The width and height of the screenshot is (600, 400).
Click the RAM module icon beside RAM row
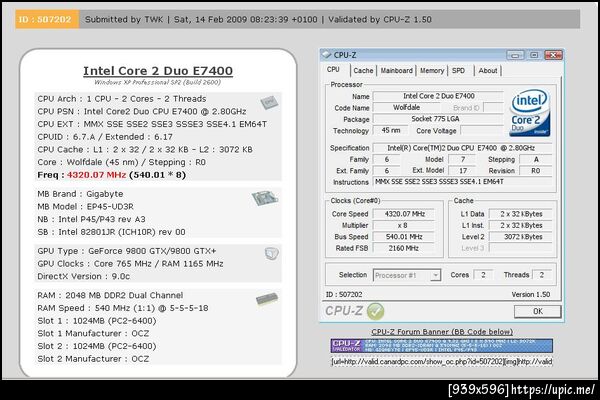tap(267, 299)
